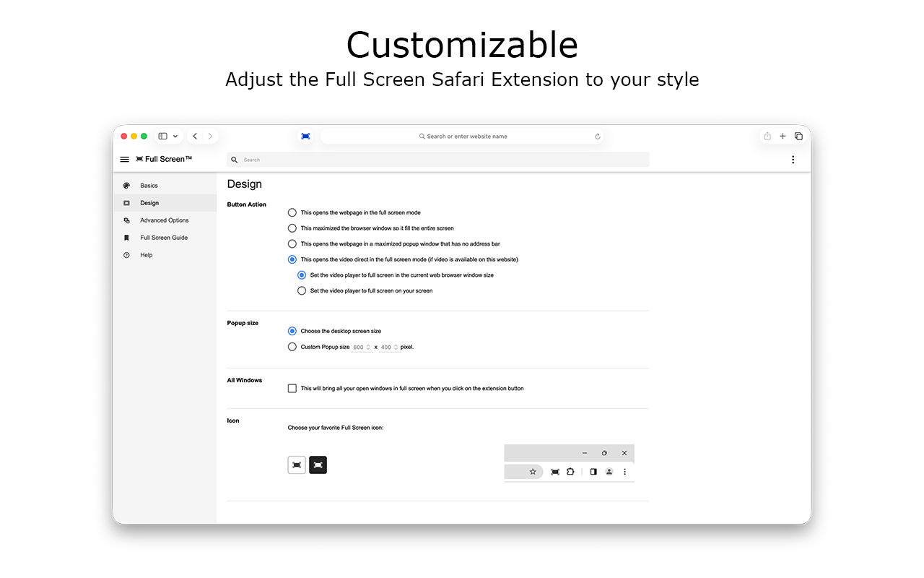This screenshot has height=578, width=924.
Task: Select the Design sidebar item
Action: 165,203
